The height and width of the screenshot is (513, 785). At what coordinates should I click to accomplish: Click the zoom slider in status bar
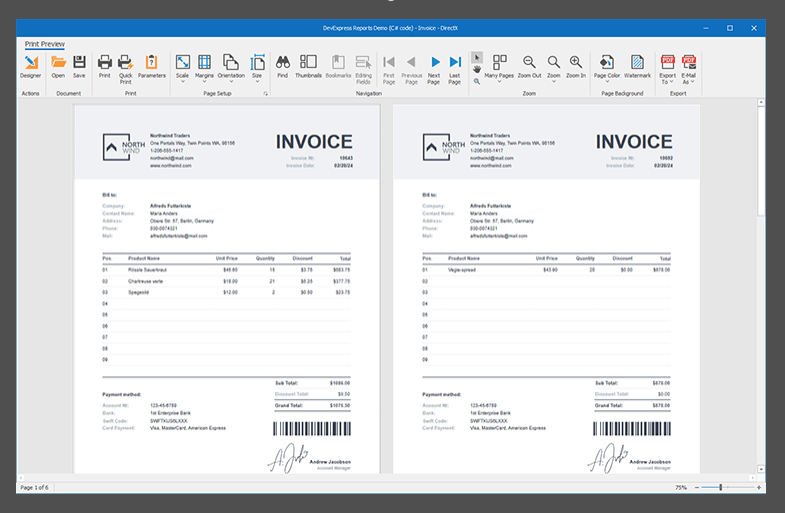coord(721,487)
